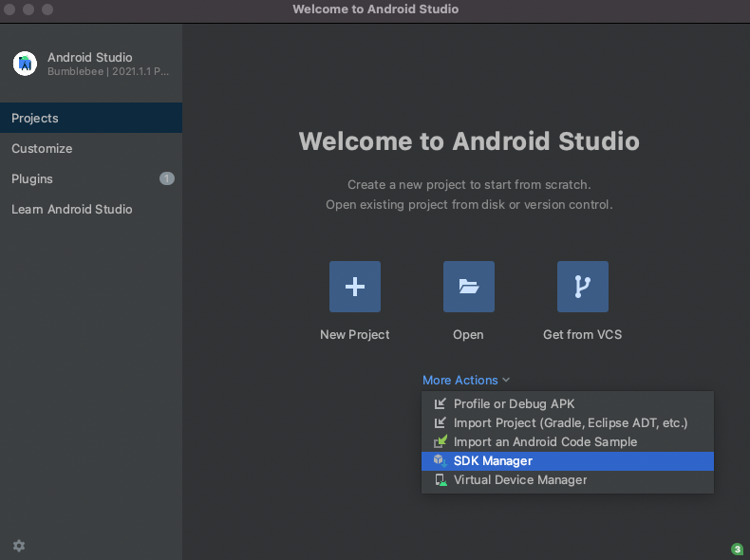Choose Profile or Debug APK menu entry
The width and height of the screenshot is (750, 560).
(x=568, y=403)
